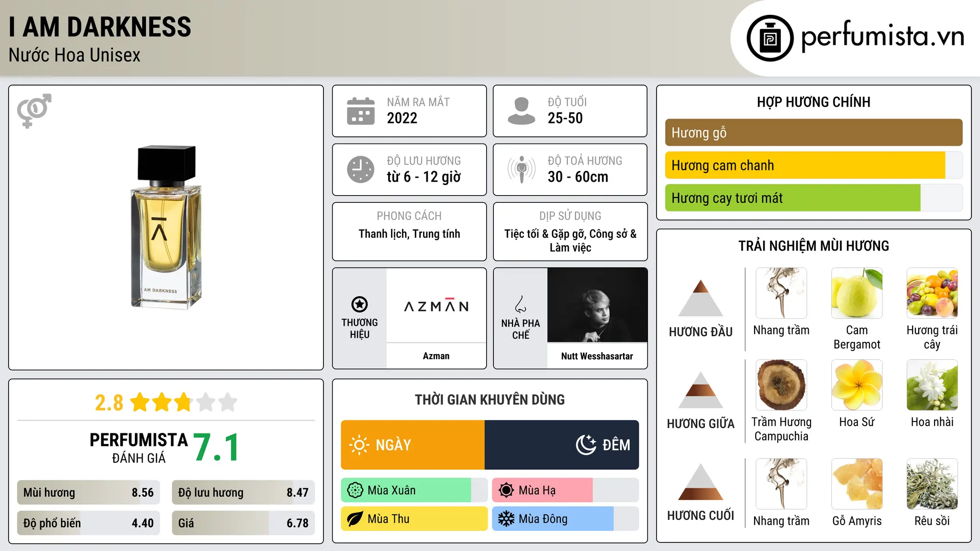Image resolution: width=980 pixels, height=551 pixels.
Task: Click the autumn leaf icon
Action: pyautogui.click(x=355, y=519)
